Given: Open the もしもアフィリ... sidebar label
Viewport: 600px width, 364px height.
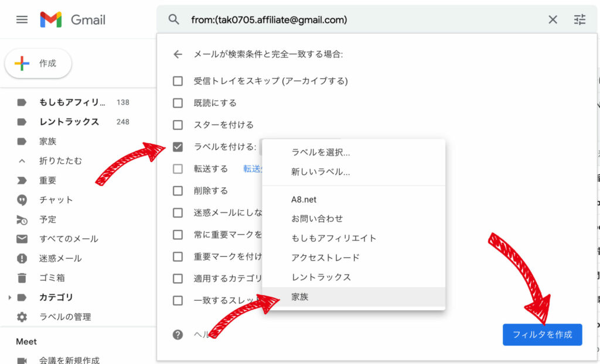Looking at the screenshot, I should (x=72, y=102).
